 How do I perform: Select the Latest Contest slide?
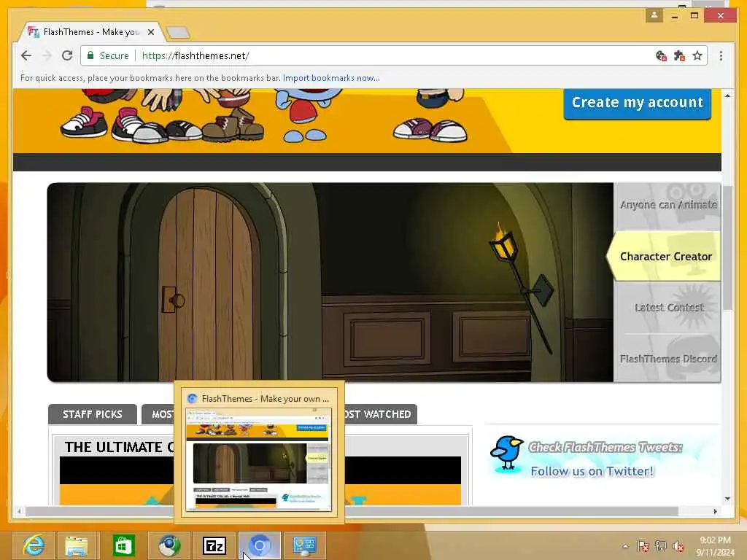[668, 308]
